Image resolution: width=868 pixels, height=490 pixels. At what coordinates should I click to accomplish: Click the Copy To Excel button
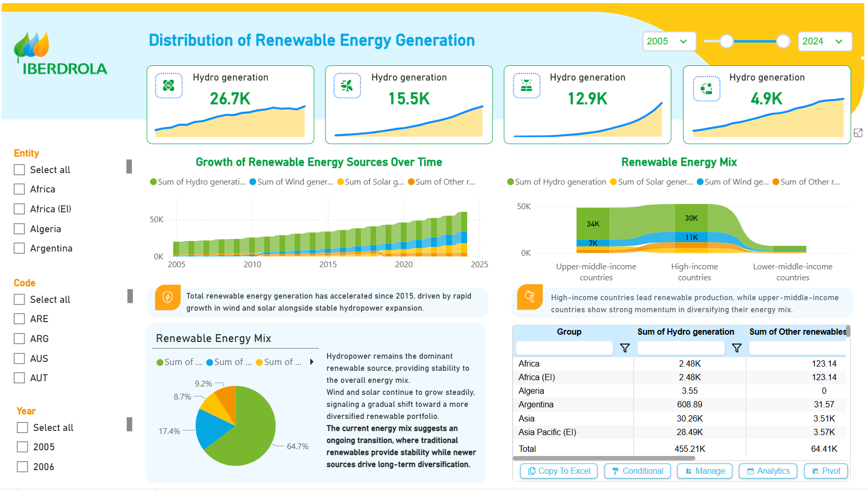(559, 471)
